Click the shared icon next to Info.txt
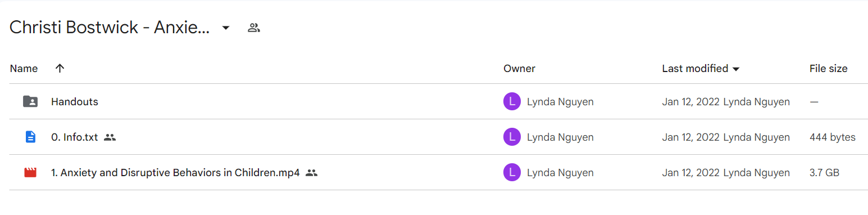Viewport: 868px width, 215px height. (x=110, y=137)
